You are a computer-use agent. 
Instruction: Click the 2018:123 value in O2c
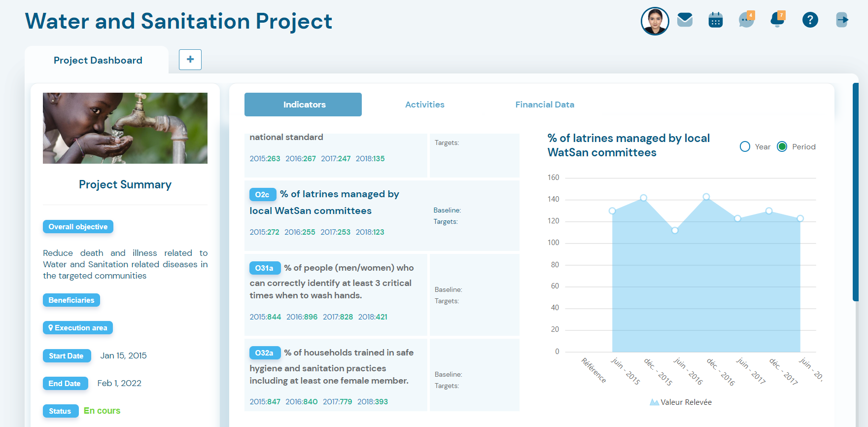[370, 232]
